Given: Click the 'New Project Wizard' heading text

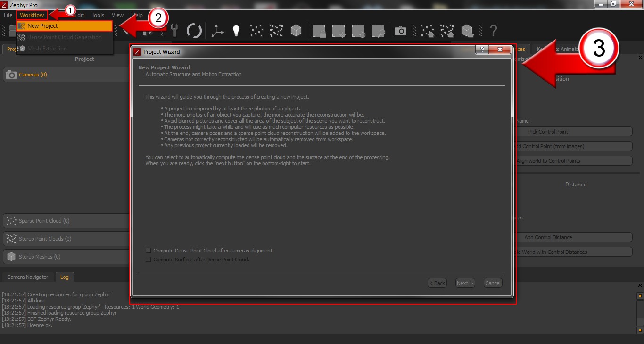Looking at the screenshot, I should click(x=164, y=67).
